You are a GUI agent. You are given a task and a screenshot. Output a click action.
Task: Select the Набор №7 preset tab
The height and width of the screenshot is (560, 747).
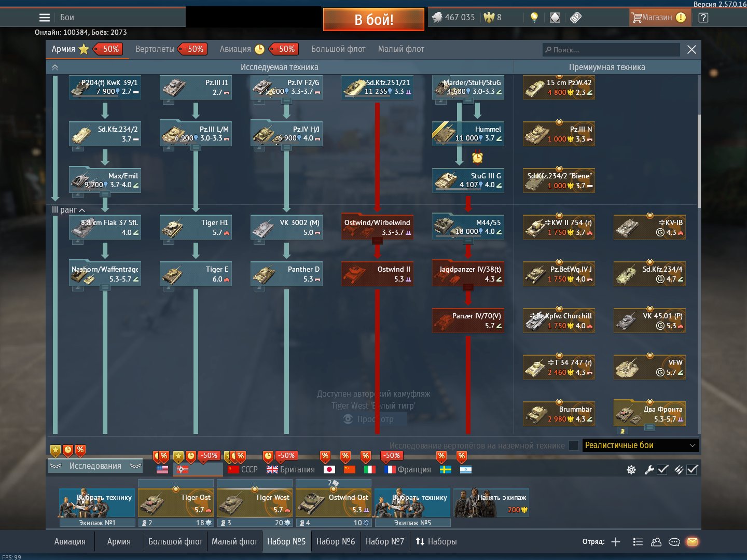point(385,542)
